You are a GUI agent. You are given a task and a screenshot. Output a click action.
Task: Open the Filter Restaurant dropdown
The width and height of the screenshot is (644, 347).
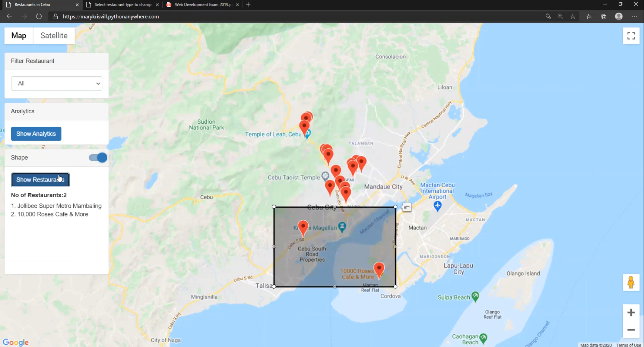57,83
